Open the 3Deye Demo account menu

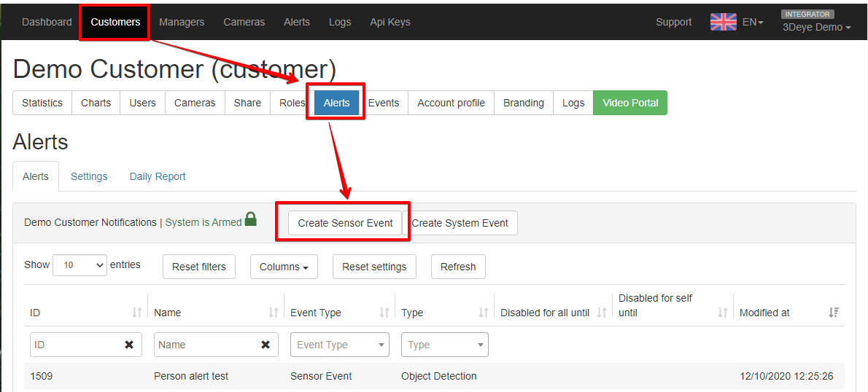[x=816, y=27]
